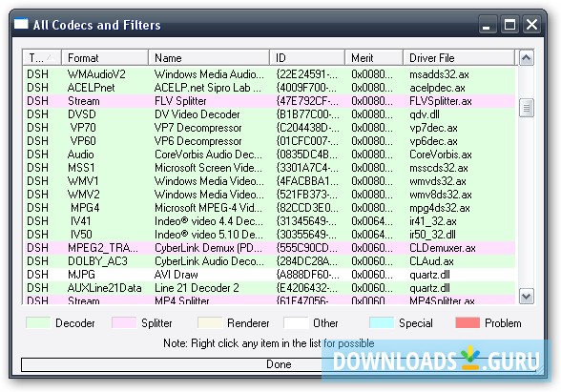
Task: Click the qdv.dll driver file cell
Action: tap(425, 114)
